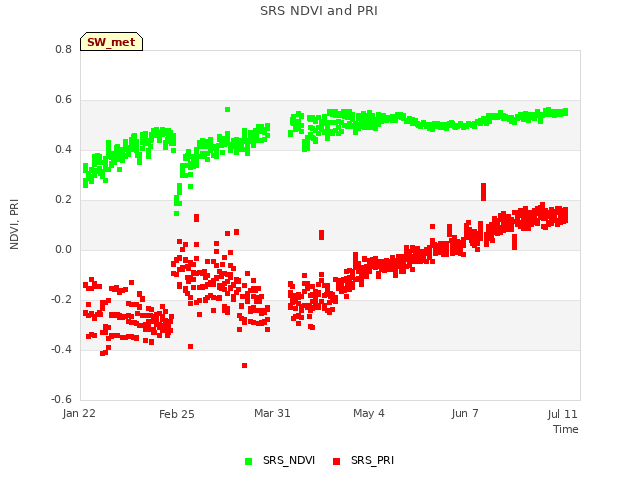This screenshot has height=480, width=640.
Task: Click the May 4 x-axis tick label
Action: click(x=369, y=413)
